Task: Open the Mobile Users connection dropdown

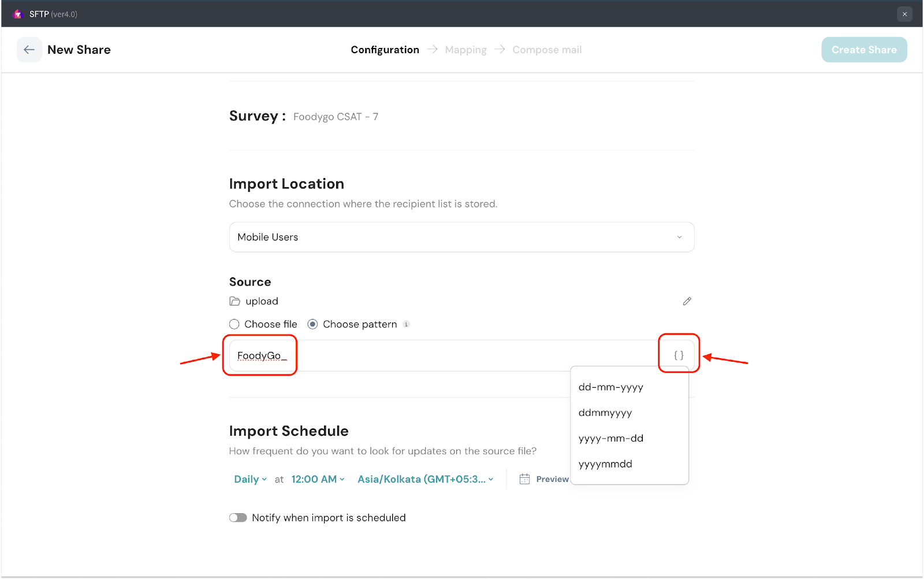Action: [x=461, y=237]
